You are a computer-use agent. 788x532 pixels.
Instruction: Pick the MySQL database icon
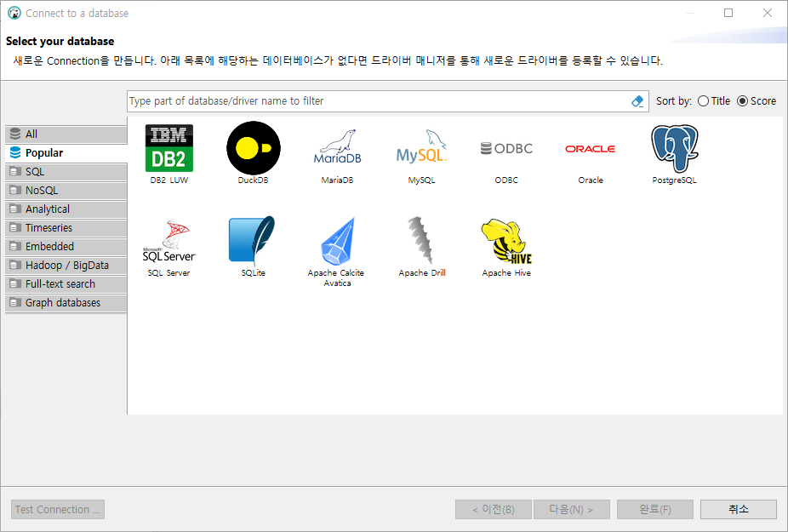coord(421,146)
